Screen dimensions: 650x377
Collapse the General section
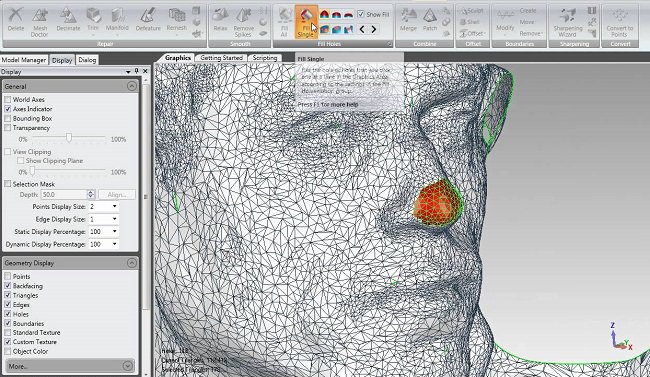[131, 86]
